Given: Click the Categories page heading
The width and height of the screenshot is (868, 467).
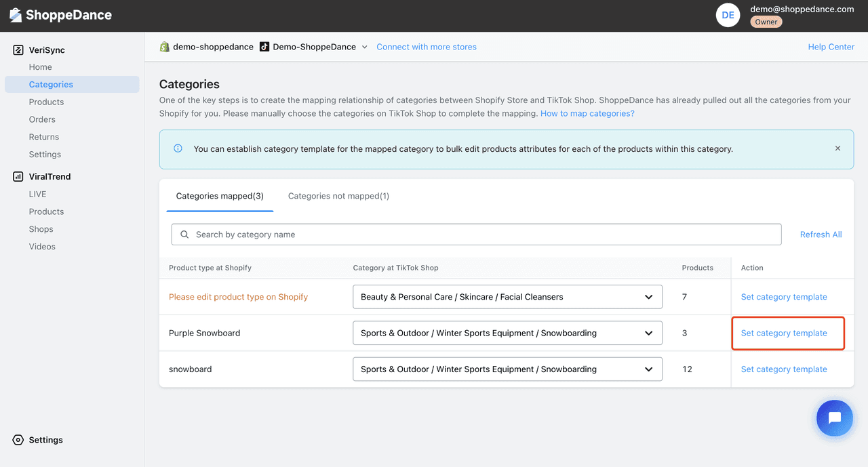Looking at the screenshot, I should click(x=189, y=84).
